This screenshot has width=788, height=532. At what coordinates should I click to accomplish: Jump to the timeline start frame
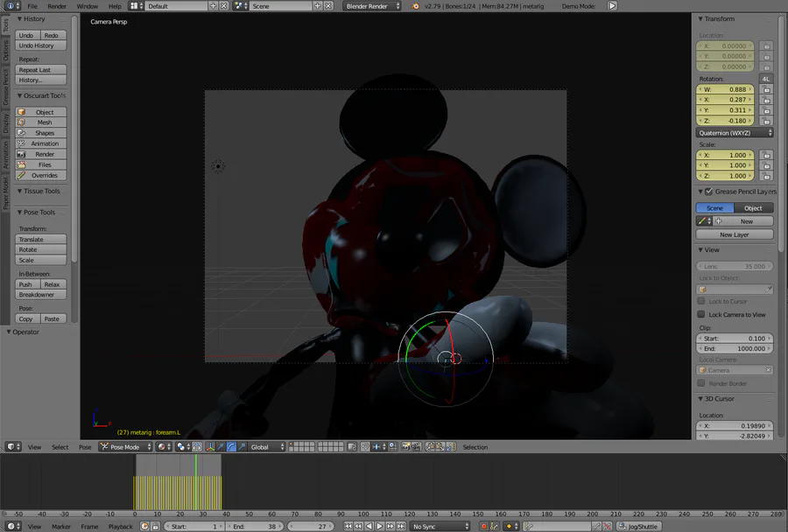(348, 527)
